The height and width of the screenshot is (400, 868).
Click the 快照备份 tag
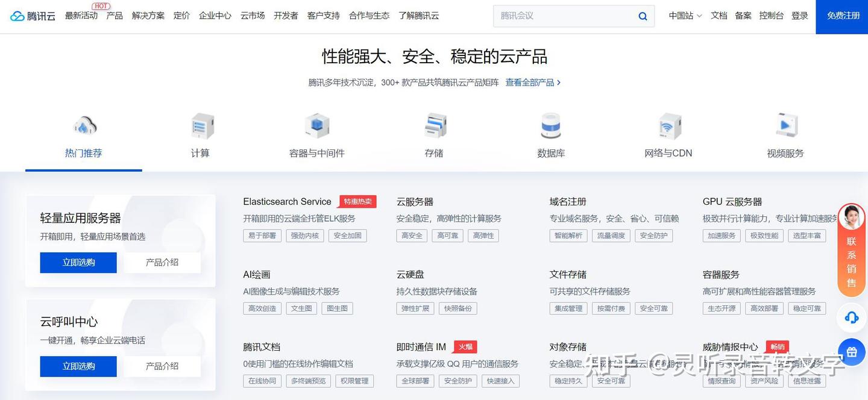click(x=458, y=308)
